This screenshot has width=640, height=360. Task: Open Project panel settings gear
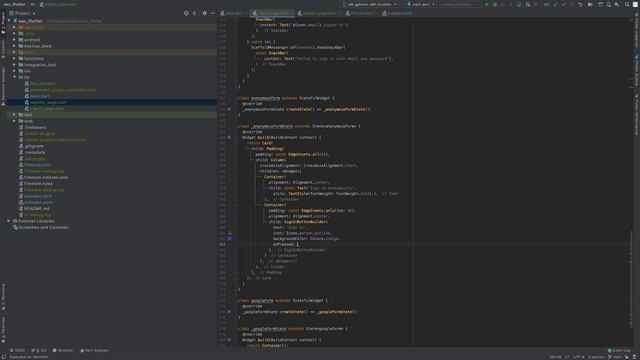pos(204,13)
